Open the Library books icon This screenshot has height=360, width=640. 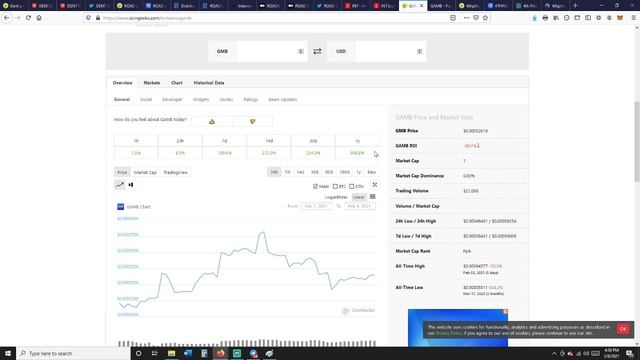pos(556,18)
